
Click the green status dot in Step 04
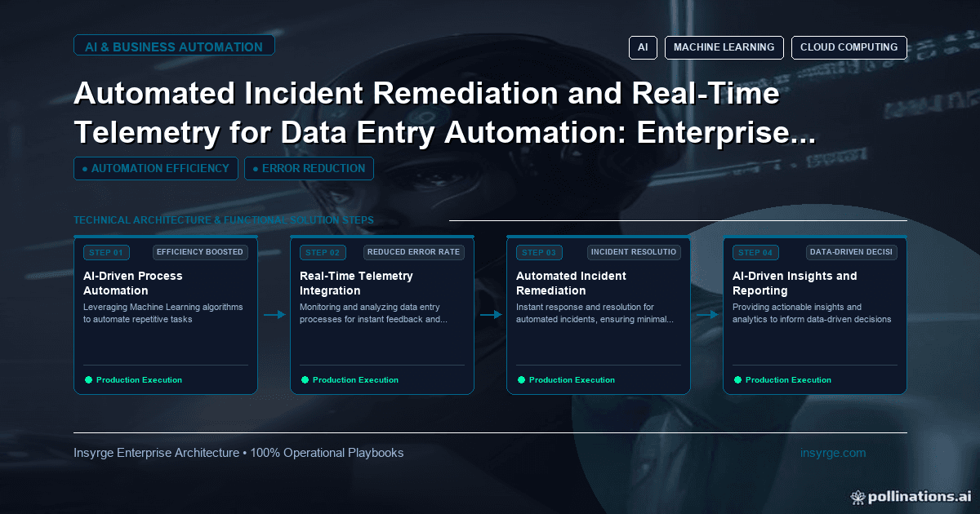[x=737, y=379]
